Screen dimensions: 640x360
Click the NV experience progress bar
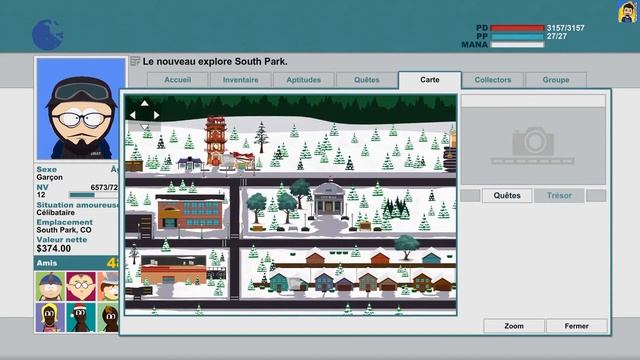pyautogui.click(x=93, y=195)
